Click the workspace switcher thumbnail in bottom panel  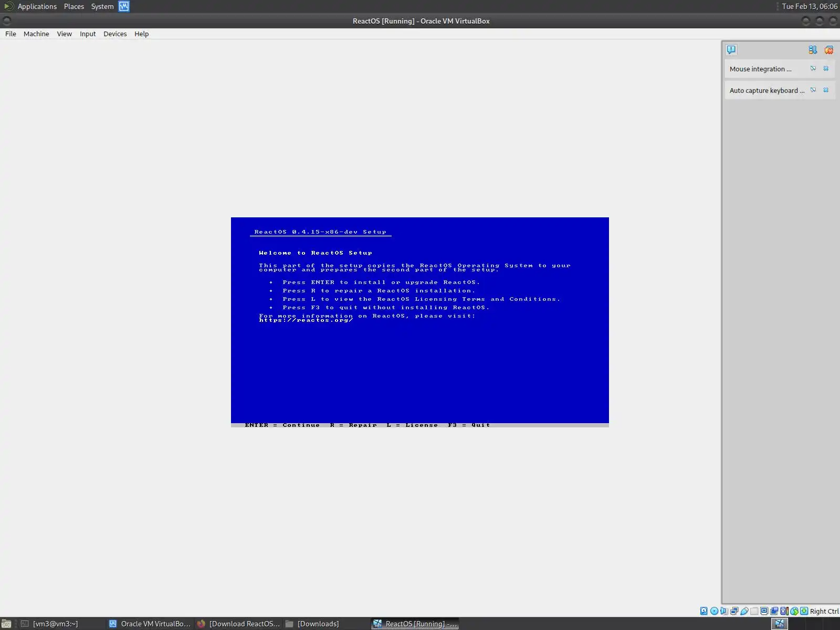(x=780, y=624)
